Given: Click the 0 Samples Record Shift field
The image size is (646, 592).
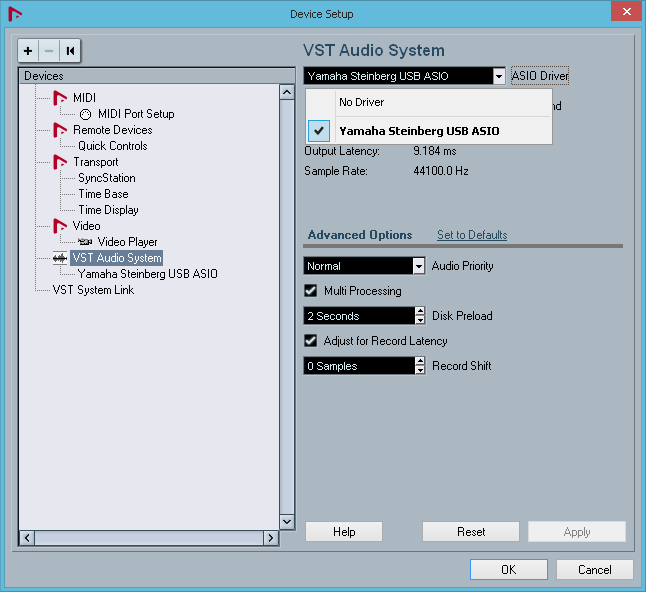Looking at the screenshot, I should click(x=359, y=366).
